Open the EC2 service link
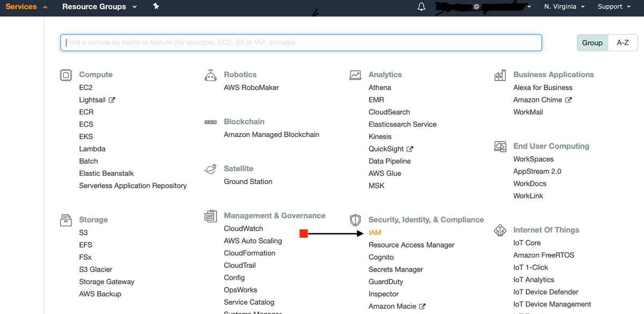This screenshot has width=644, height=314. point(86,87)
